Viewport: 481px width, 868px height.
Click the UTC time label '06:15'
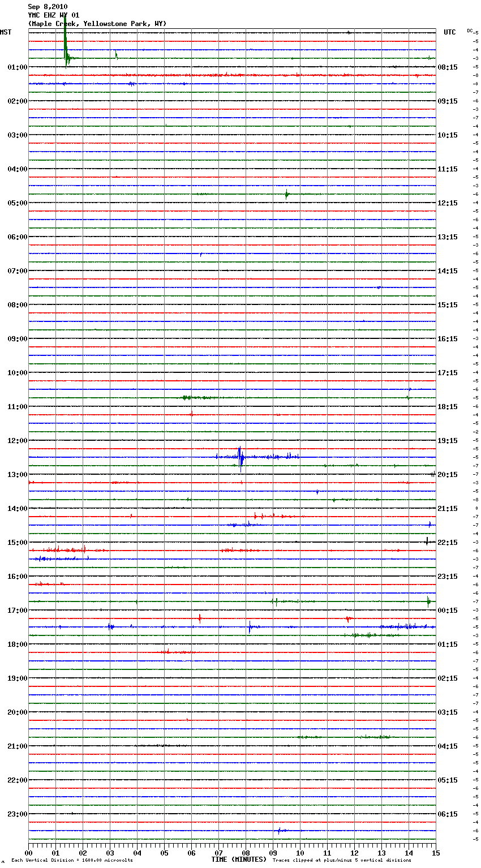(x=448, y=814)
